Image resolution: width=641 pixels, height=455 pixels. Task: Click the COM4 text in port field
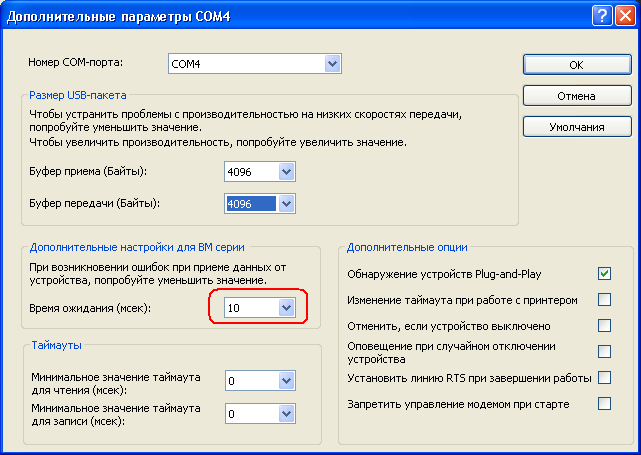coord(187,65)
